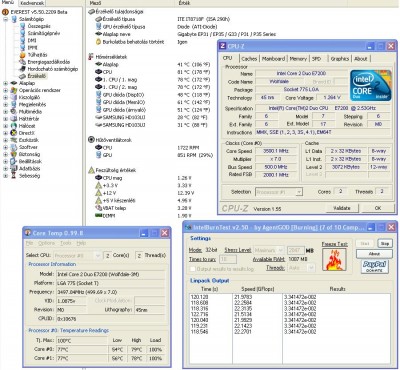
Task: Click the Megjelenítés display icon
Action: pos(14,104)
